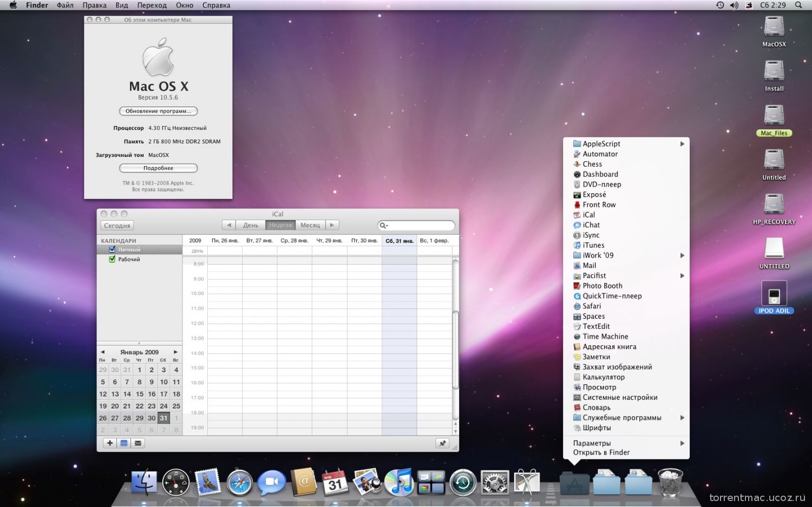
Task: Open the Documents folder stack in Dock
Action: pos(606,483)
